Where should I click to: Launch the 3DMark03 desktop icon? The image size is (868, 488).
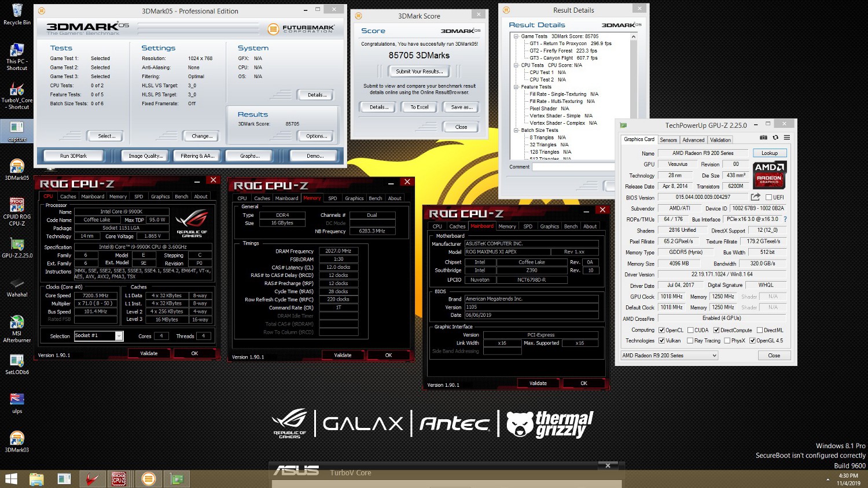[x=17, y=442]
